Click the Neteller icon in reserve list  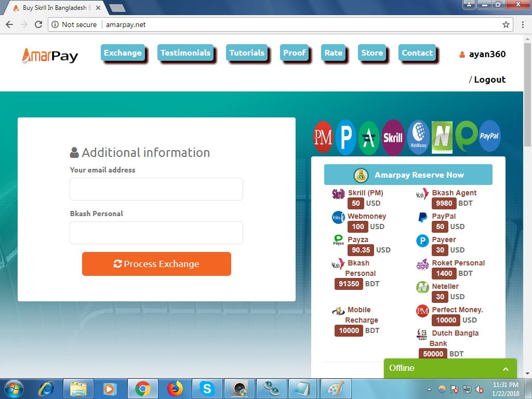(x=422, y=287)
